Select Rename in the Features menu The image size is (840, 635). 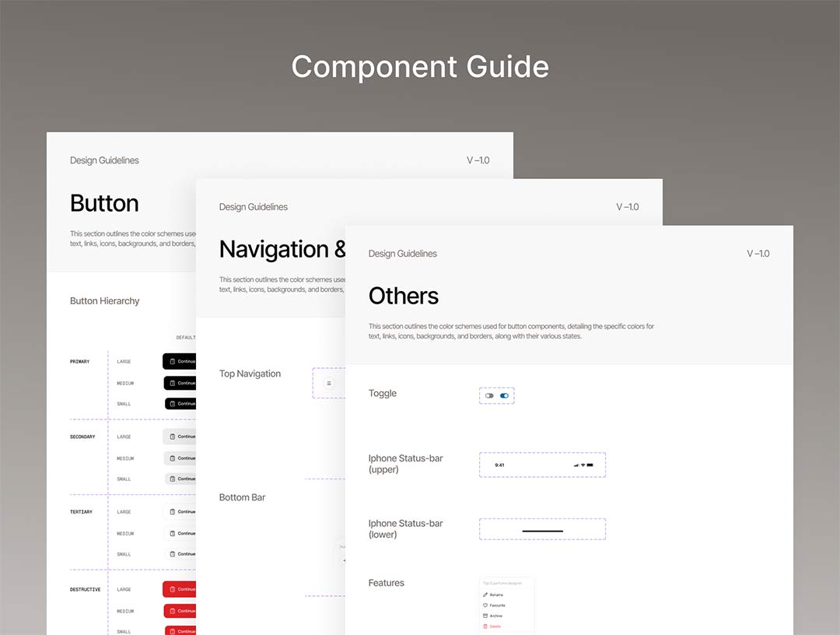pyautogui.click(x=496, y=595)
